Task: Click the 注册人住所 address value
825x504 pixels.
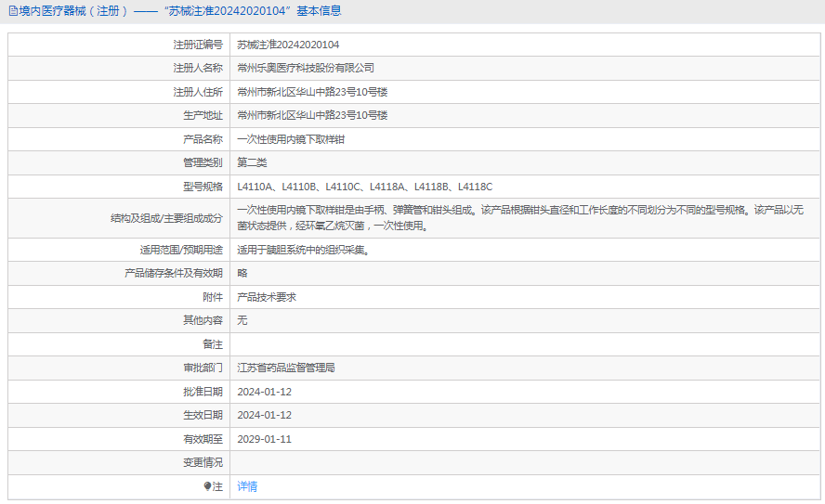Action: [312, 92]
